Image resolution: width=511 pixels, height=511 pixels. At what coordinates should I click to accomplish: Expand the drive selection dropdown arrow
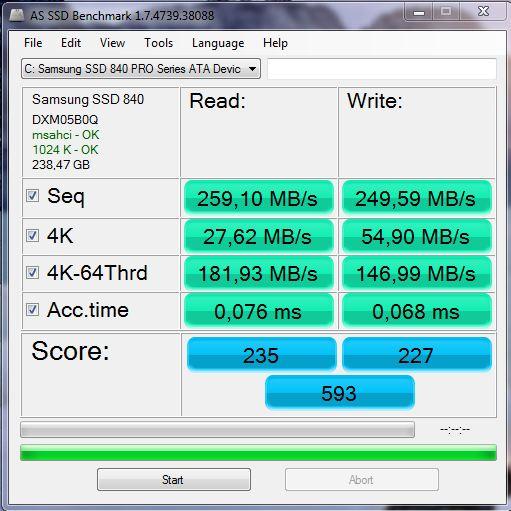point(252,69)
